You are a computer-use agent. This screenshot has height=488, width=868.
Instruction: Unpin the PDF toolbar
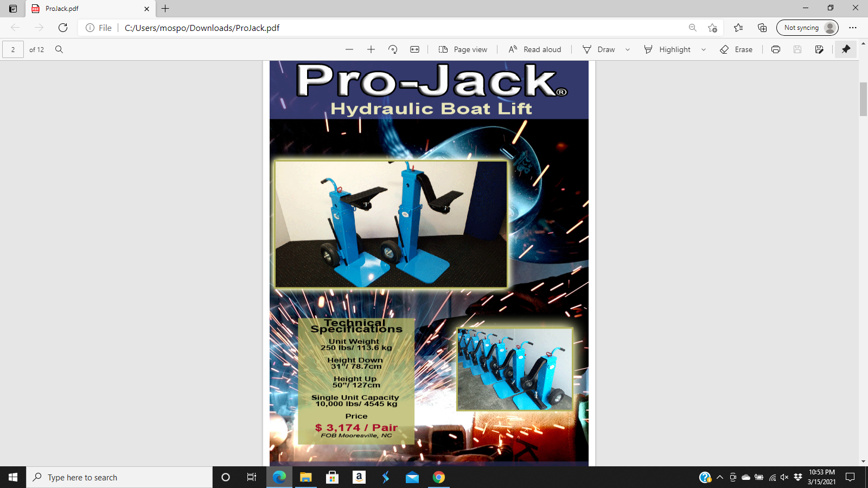point(846,49)
